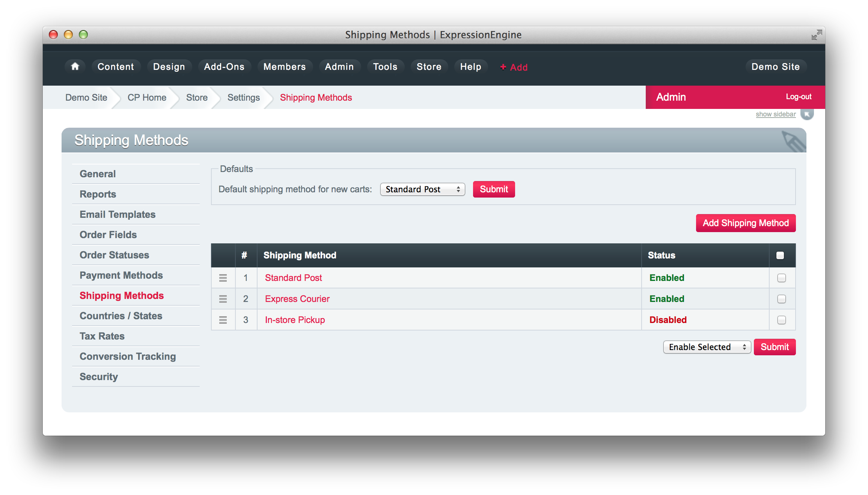This screenshot has width=868, height=495.
Task: Click the Shipping Methods breadcrumb
Action: click(316, 98)
